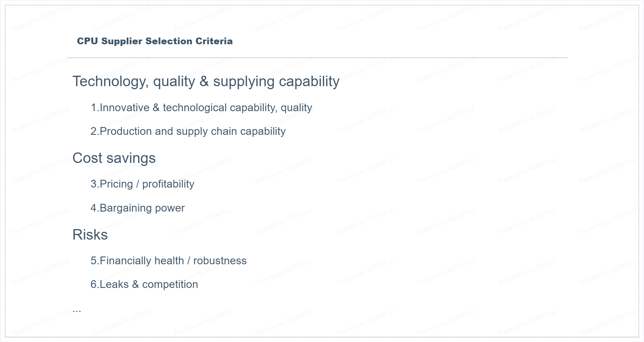Click the word 'profitability' in item 3

[x=168, y=184]
